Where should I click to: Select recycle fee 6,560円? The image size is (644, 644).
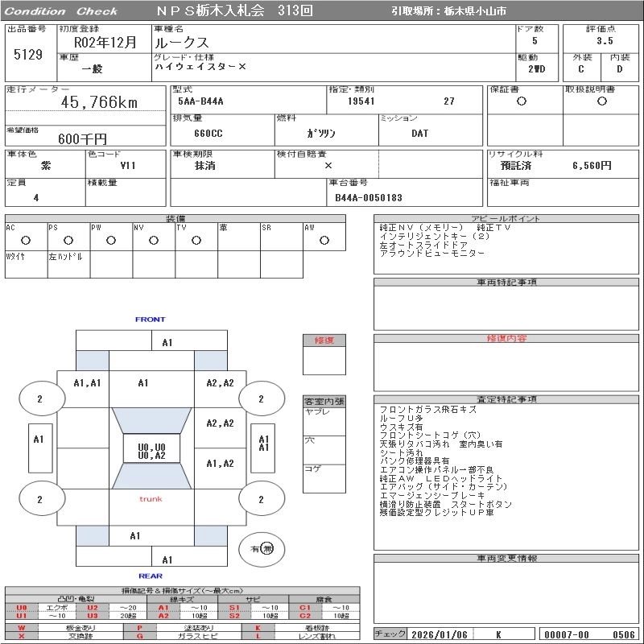[592, 166]
